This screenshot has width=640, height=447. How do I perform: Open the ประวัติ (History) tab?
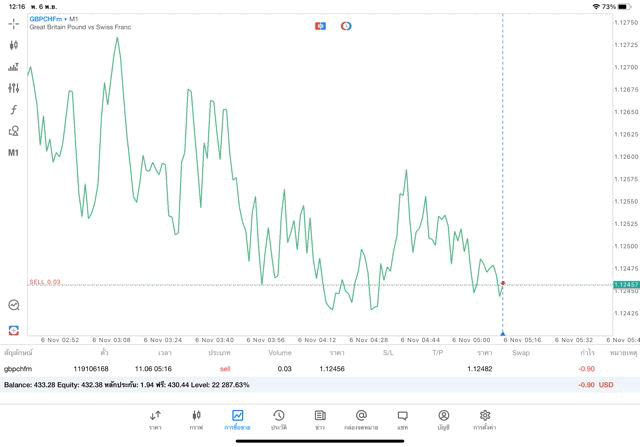tap(278, 419)
